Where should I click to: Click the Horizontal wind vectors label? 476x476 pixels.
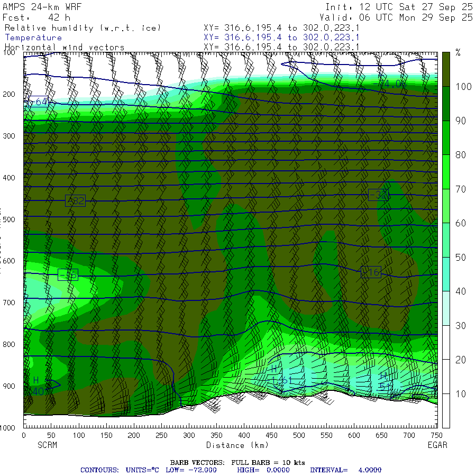coord(65,48)
